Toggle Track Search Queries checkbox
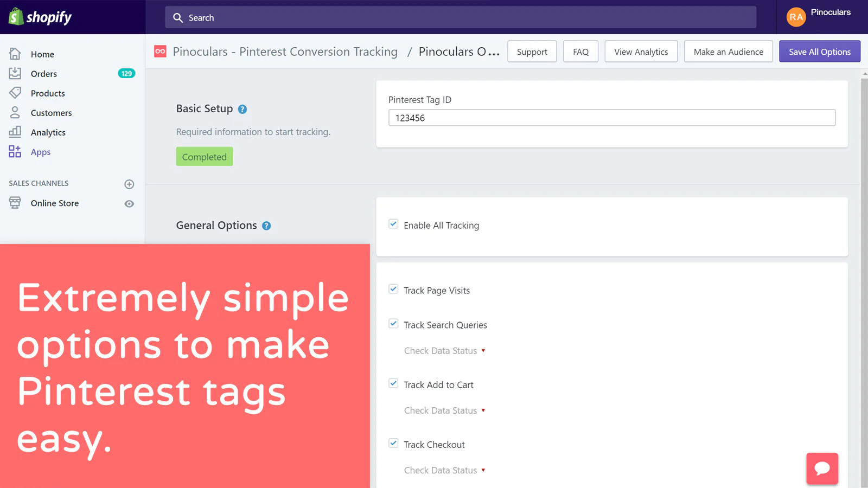868x488 pixels. [393, 324]
